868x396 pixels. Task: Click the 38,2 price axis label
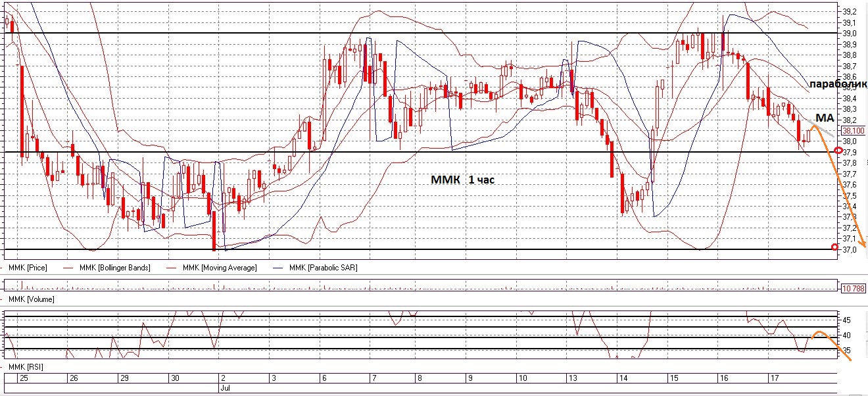(850, 120)
